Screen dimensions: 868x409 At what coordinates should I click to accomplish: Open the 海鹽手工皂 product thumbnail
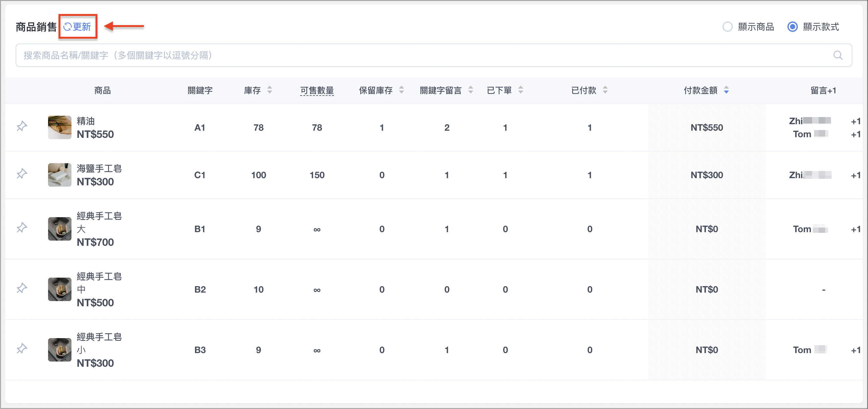60,175
